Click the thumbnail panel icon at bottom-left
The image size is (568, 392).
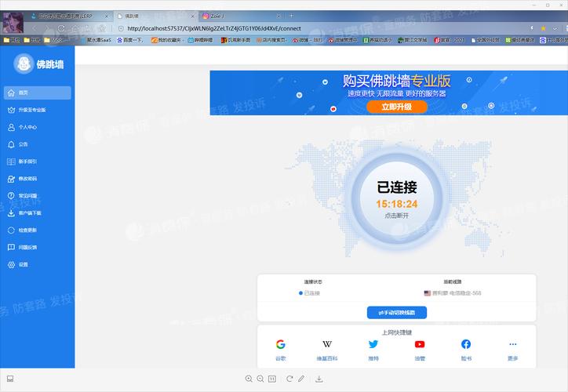(10, 379)
